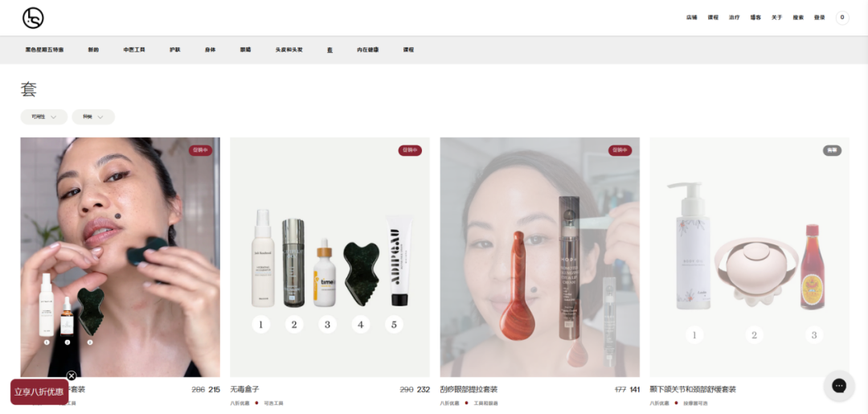Click number 5 circle in 无毒盒子 image
This screenshot has width=868, height=414.
pos(394,324)
